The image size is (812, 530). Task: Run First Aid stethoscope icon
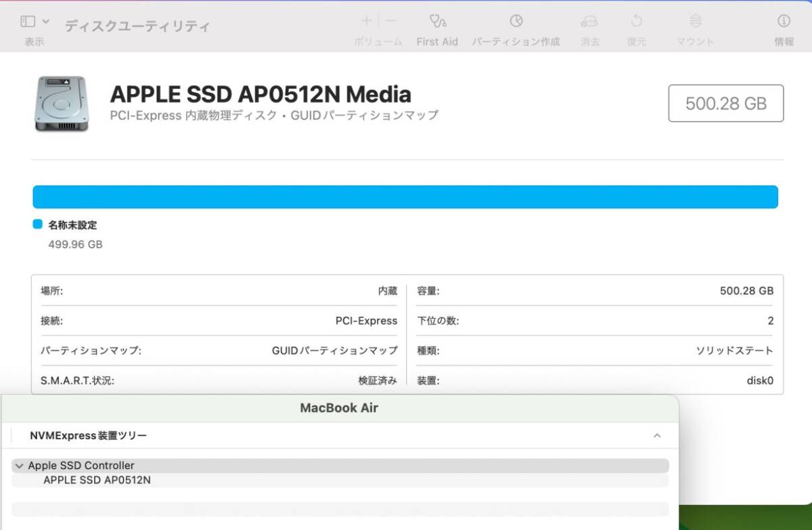(x=437, y=21)
